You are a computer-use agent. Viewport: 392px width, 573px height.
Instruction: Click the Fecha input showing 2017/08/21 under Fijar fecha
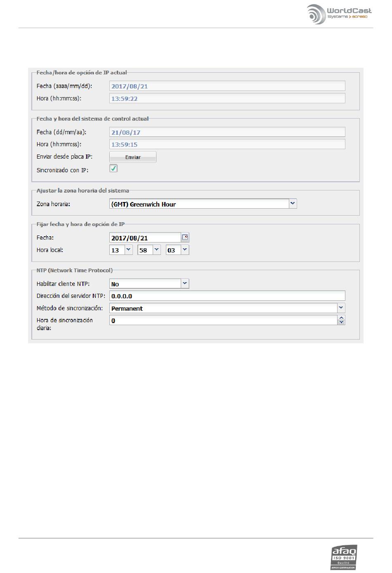pos(145,238)
